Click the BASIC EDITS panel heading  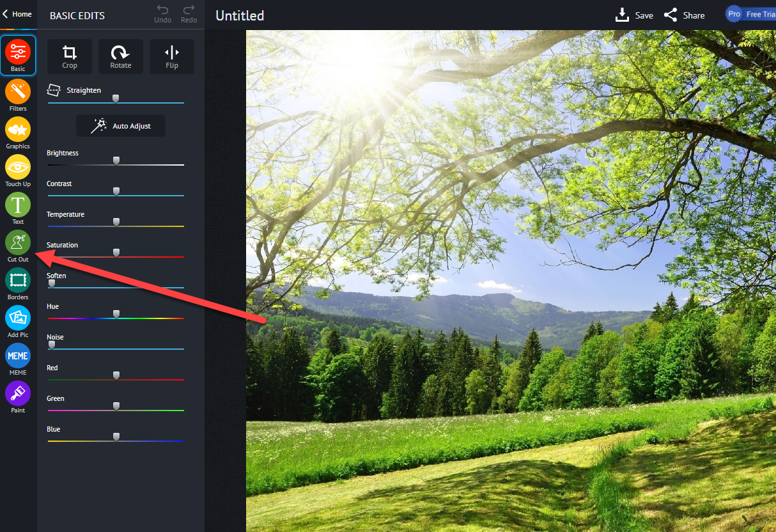coord(77,15)
